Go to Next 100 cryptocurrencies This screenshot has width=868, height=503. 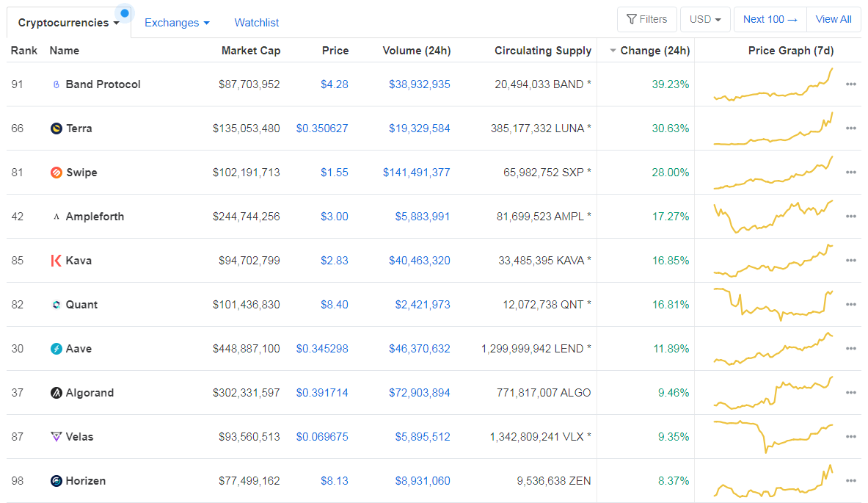[770, 19]
